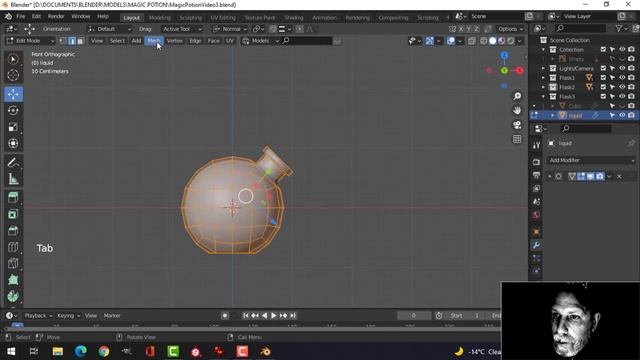The height and width of the screenshot is (360, 640).
Task: Open the Drag Active Tool dropdown
Action: click(182, 29)
